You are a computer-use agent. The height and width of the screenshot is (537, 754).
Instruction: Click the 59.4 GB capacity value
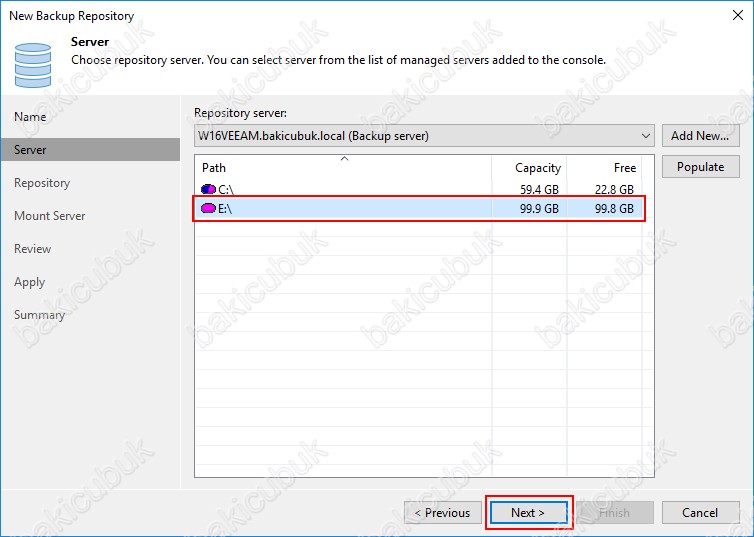pyautogui.click(x=539, y=189)
